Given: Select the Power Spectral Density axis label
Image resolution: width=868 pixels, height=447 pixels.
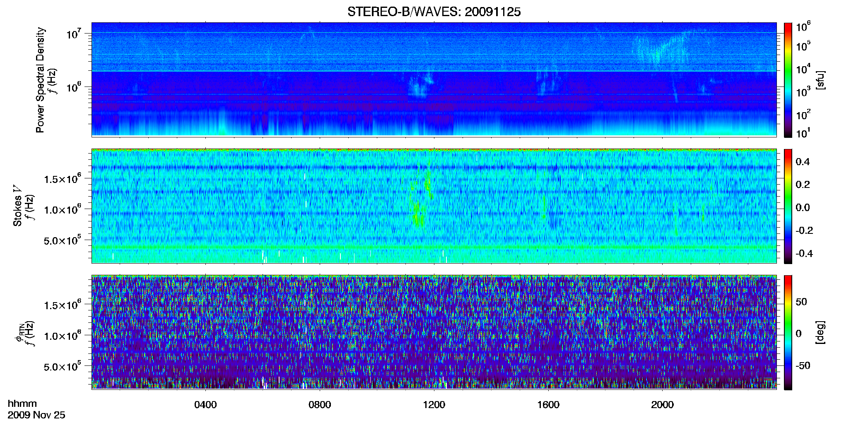Looking at the screenshot, I should pyautogui.click(x=40, y=80).
